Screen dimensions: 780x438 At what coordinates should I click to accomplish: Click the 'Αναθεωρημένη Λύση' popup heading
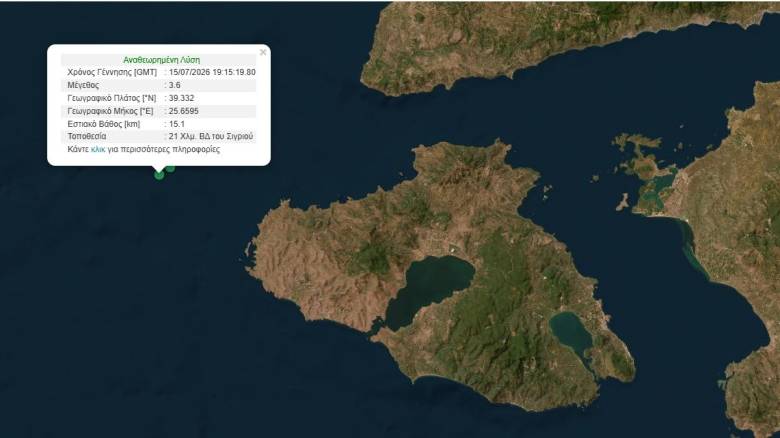(x=162, y=60)
